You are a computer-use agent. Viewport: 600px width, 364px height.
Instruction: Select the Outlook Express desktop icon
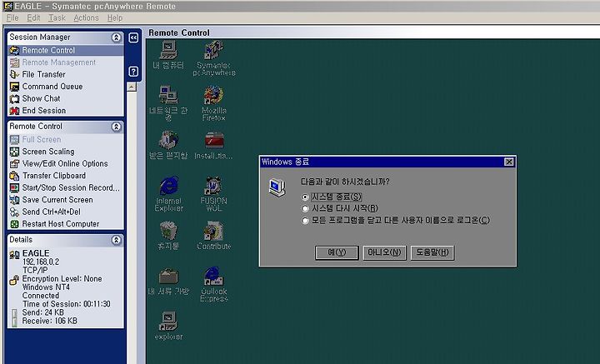[x=213, y=285]
